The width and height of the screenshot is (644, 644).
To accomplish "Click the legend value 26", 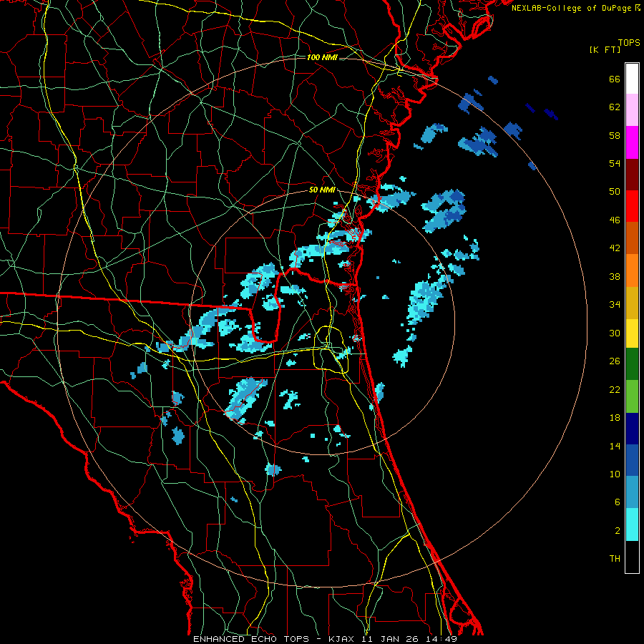I will (x=615, y=361).
